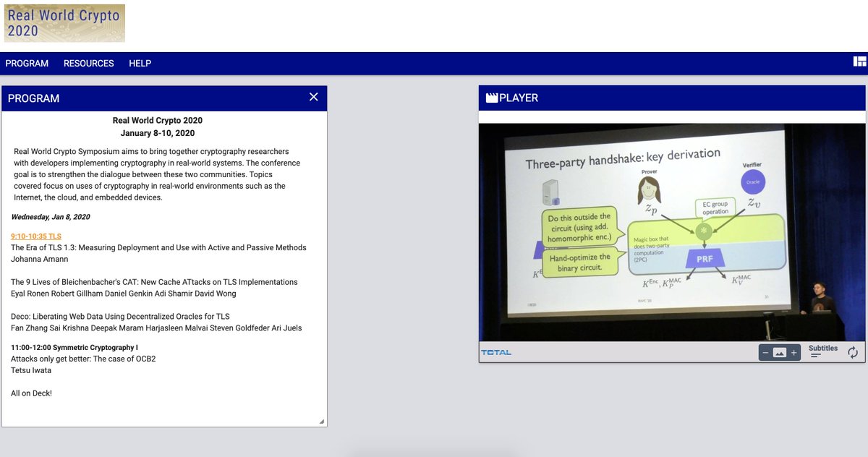
Task: Open the HELP menu
Action: [140, 64]
